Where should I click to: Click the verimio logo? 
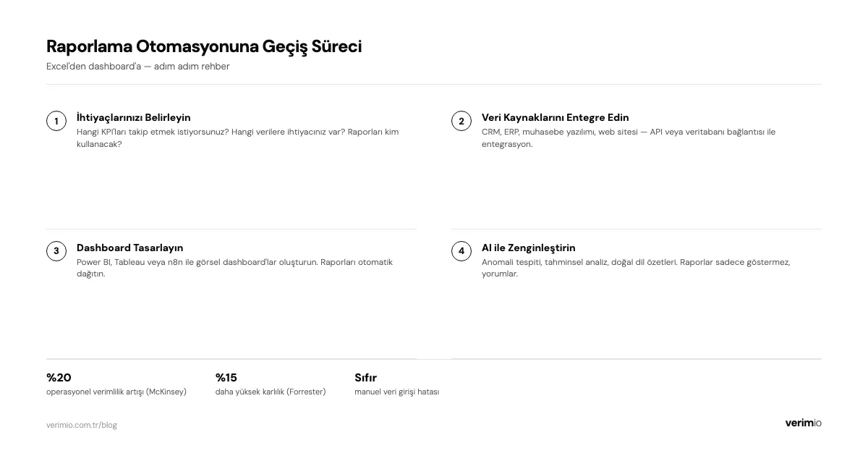tap(803, 423)
